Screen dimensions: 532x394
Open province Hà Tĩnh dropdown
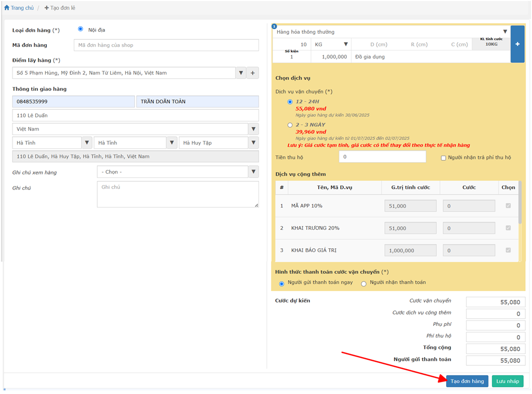[x=87, y=143]
